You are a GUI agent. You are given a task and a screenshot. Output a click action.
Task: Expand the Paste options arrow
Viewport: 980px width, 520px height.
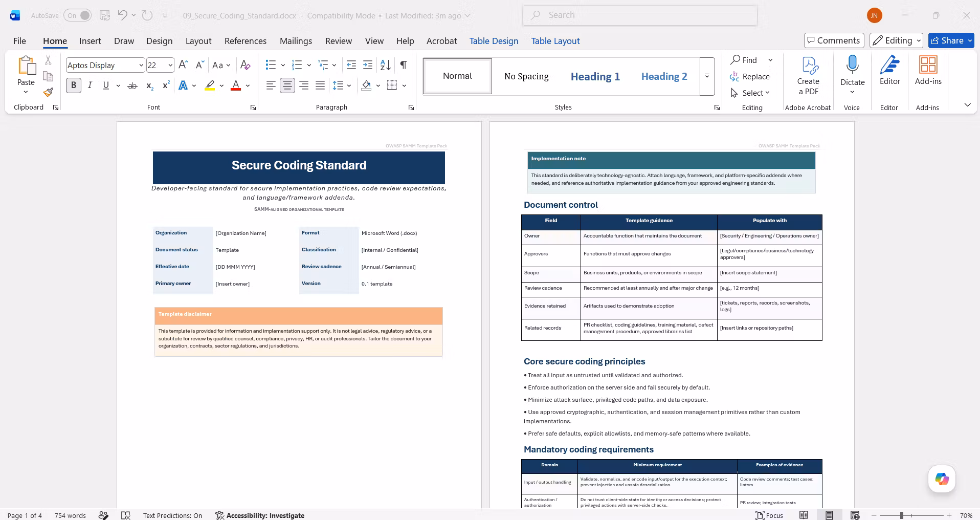pyautogui.click(x=26, y=92)
